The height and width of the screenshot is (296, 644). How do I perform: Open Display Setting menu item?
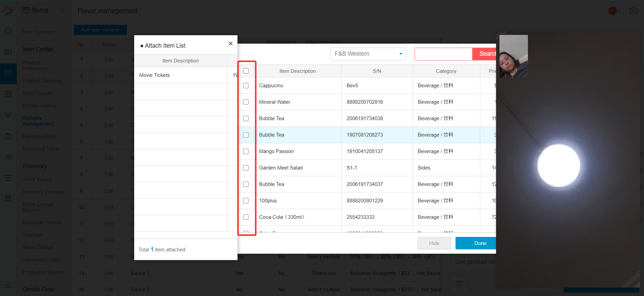39,106
